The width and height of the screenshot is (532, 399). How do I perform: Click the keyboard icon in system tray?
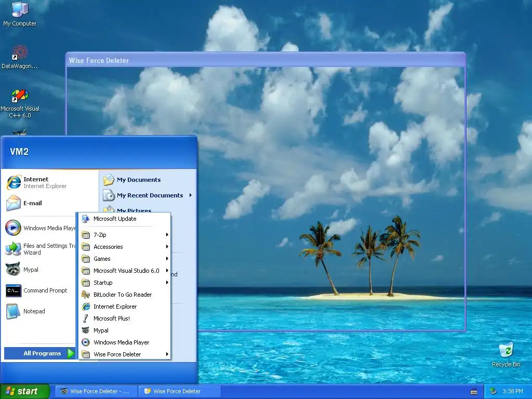point(474,392)
